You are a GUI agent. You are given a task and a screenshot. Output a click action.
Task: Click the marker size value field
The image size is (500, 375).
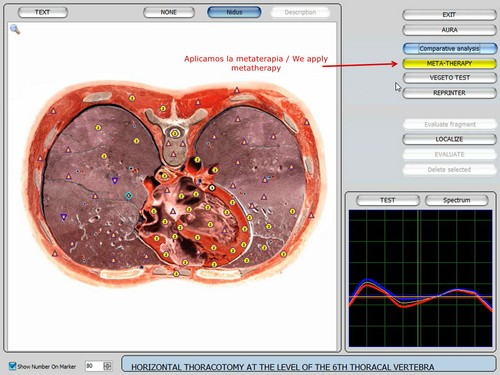pos(94,366)
